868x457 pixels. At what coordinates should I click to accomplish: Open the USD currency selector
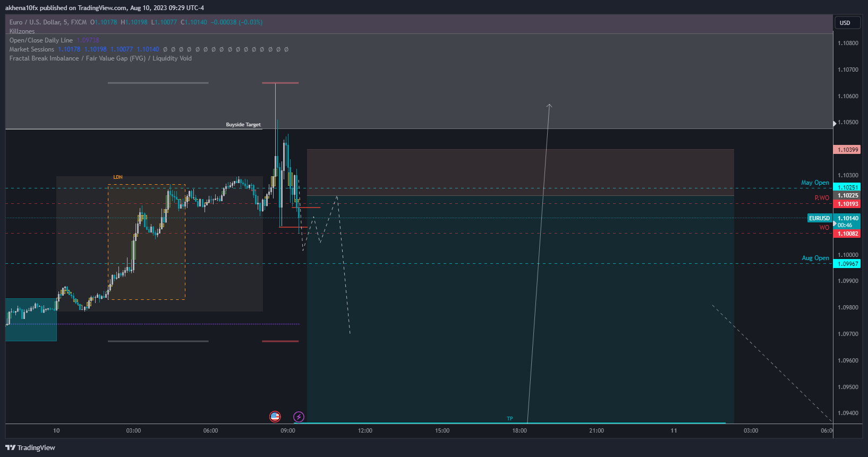point(848,23)
